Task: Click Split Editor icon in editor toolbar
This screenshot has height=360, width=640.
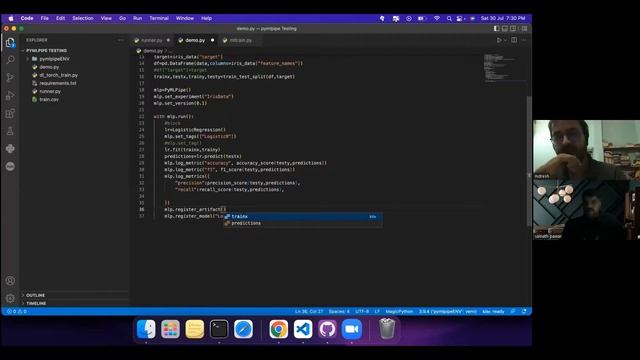Action: (x=514, y=40)
